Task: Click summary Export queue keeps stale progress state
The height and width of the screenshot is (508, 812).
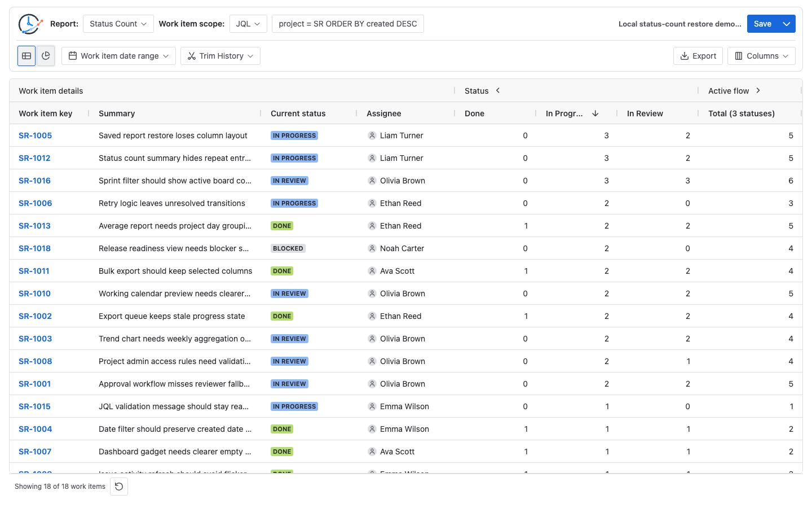Action: 172,316
